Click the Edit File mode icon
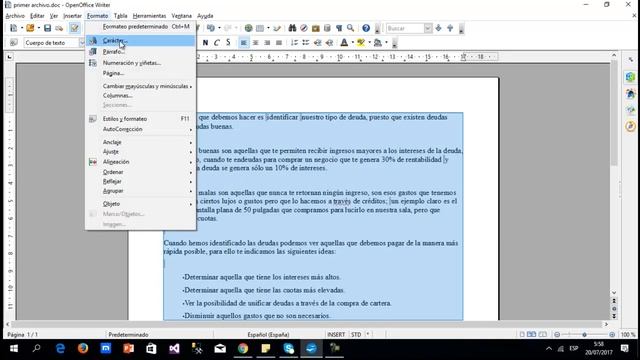Image resolution: width=640 pixels, height=360 pixels. 74,28
